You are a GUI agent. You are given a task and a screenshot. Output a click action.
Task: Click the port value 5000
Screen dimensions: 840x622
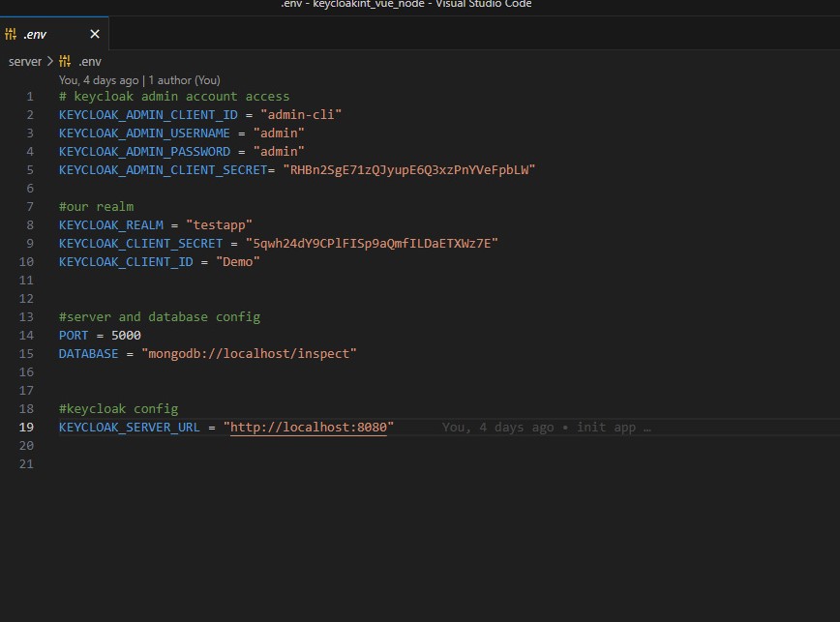[x=126, y=335]
